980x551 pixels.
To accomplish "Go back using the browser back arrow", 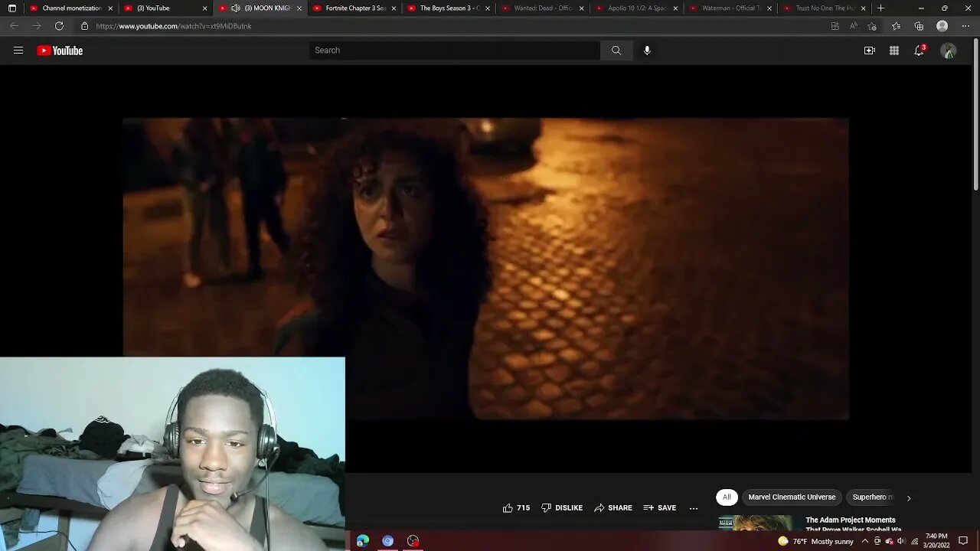I will click(x=14, y=26).
